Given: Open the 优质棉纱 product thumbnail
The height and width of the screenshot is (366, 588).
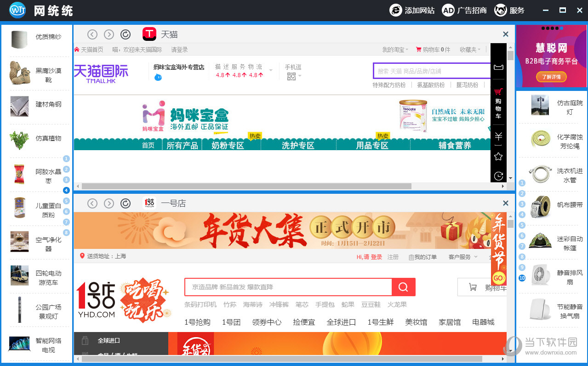Looking at the screenshot, I should (x=19, y=40).
